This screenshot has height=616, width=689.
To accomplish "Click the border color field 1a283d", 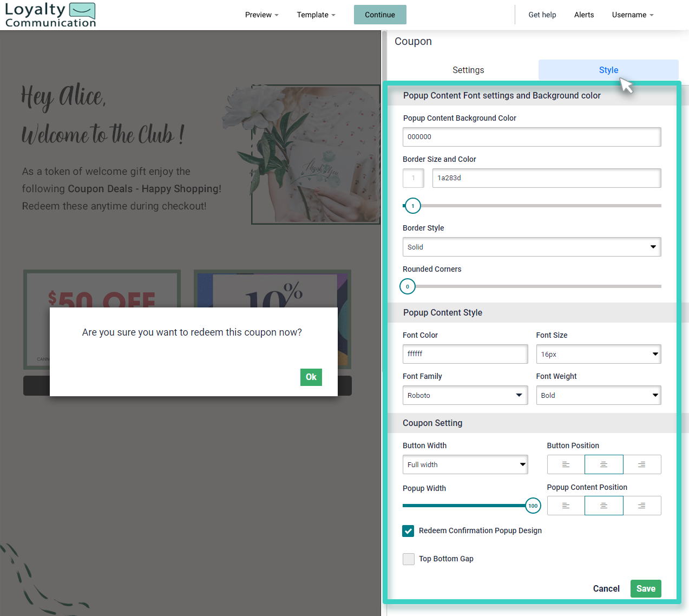I will point(547,178).
